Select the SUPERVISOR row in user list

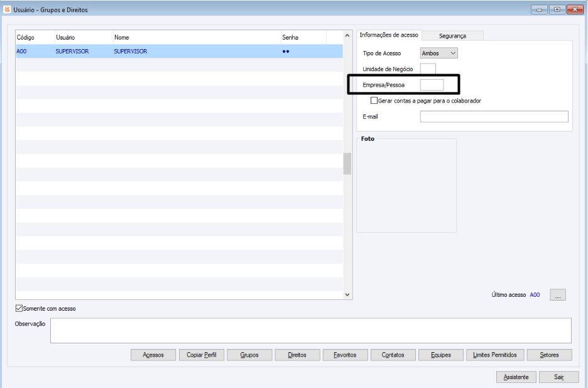tap(179, 52)
